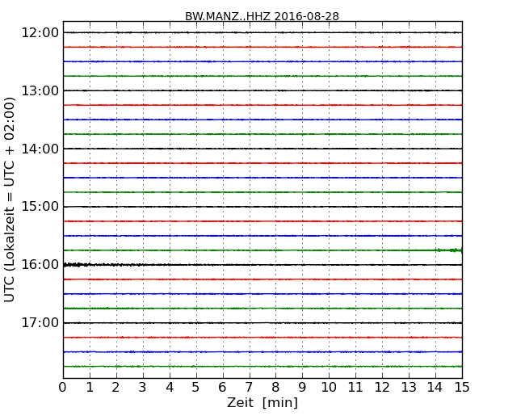Click the noisy signal at start of 16:00 trace

coord(77,265)
